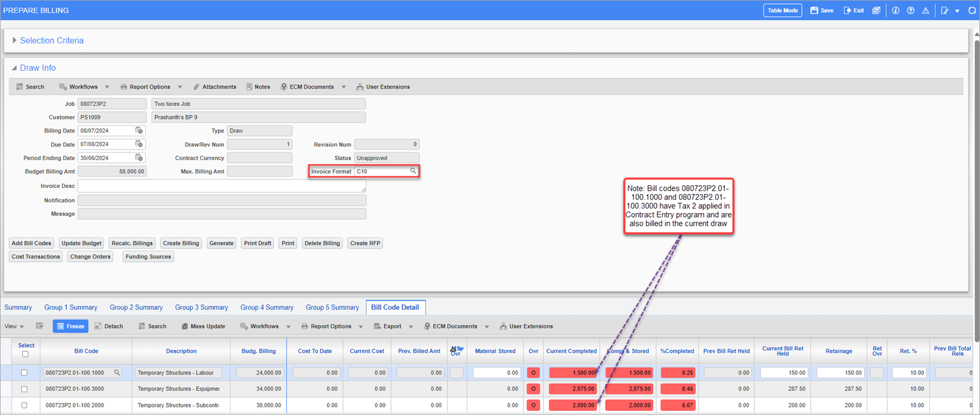Click Detach in the grid toolbar
Viewport: 980px width, 415px height.
click(109, 326)
